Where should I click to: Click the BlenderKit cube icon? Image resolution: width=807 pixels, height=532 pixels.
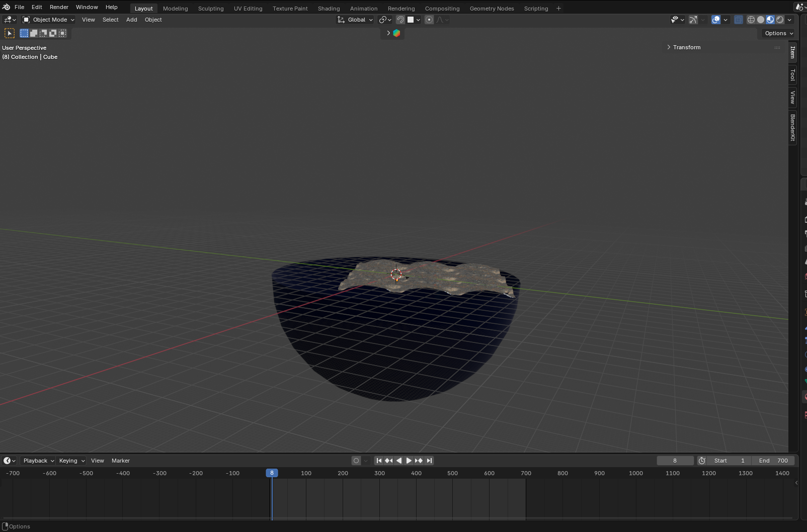396,33
